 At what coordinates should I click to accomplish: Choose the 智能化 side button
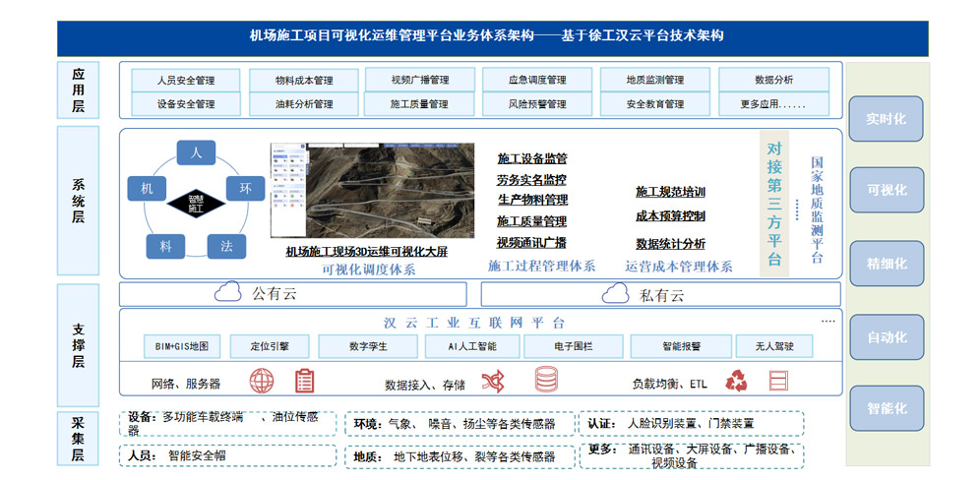point(886,408)
